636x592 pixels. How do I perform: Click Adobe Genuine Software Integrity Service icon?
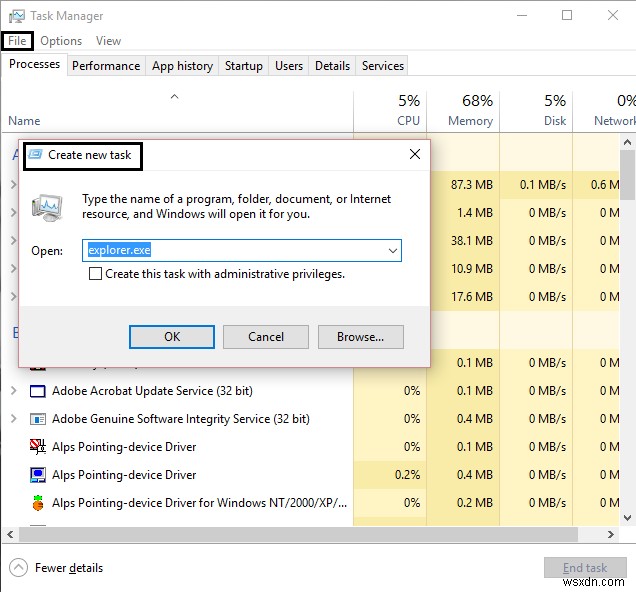[38, 419]
